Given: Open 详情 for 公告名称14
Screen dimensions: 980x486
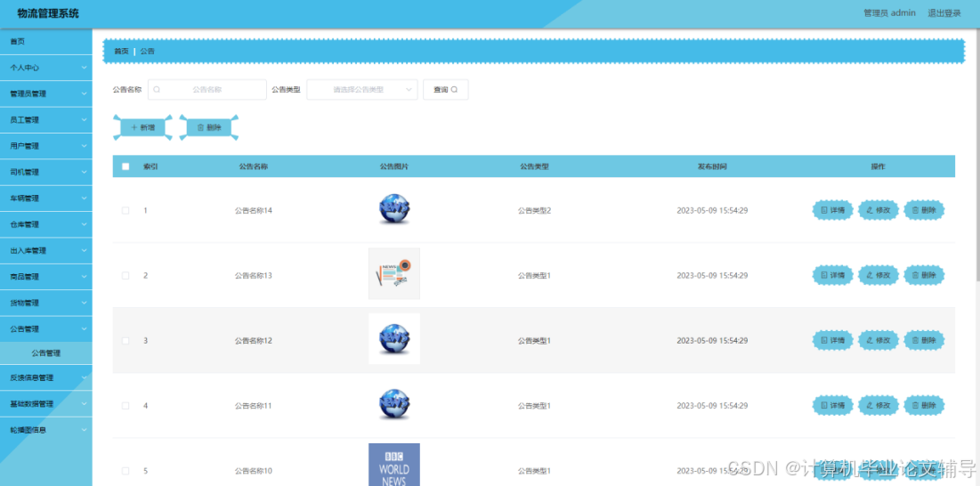Looking at the screenshot, I should (832, 211).
